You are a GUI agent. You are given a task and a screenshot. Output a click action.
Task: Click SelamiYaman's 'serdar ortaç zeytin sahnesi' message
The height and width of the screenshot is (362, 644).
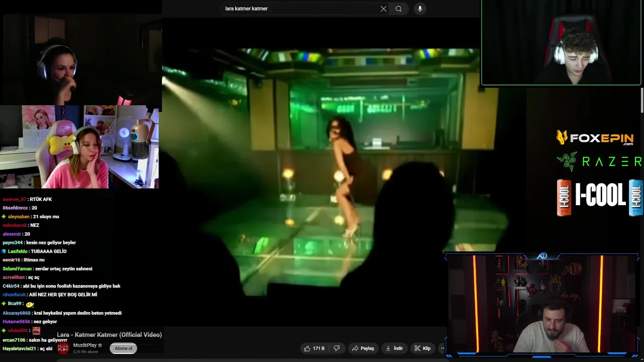tap(63, 269)
